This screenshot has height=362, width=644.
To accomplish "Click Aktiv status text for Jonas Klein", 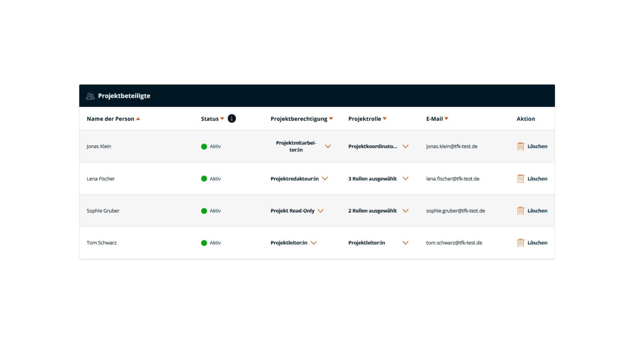I will coord(215,146).
